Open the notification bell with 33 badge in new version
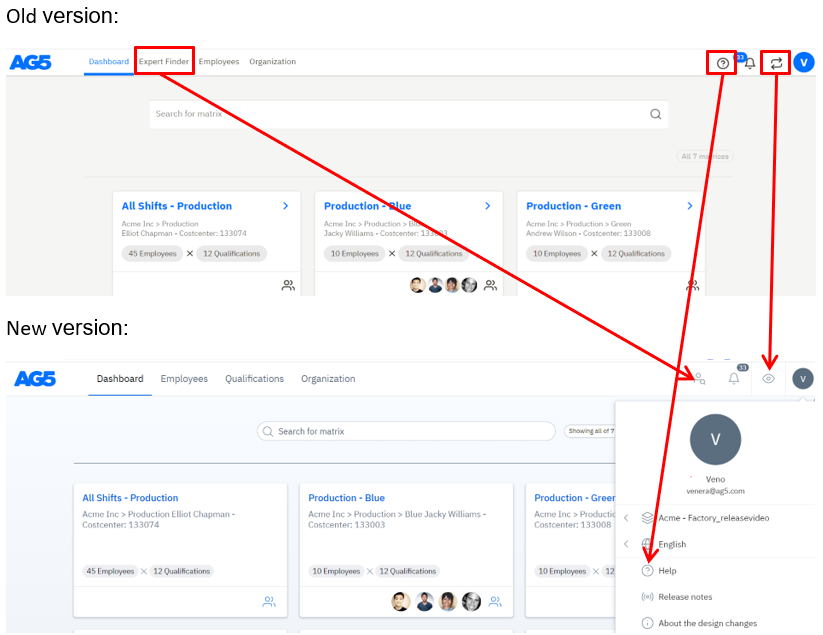Viewport: 823px width, 635px height. (734, 379)
